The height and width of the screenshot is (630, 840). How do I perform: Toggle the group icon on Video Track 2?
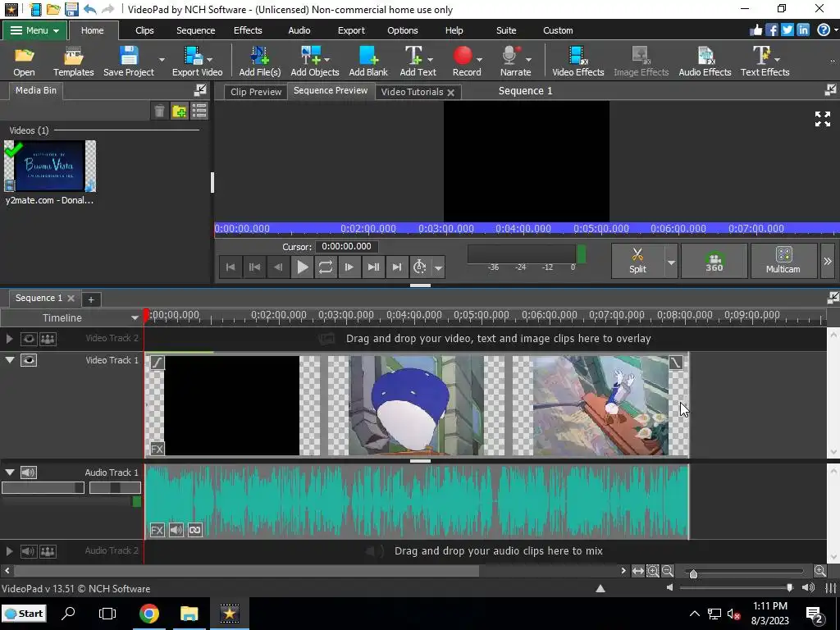(48, 339)
